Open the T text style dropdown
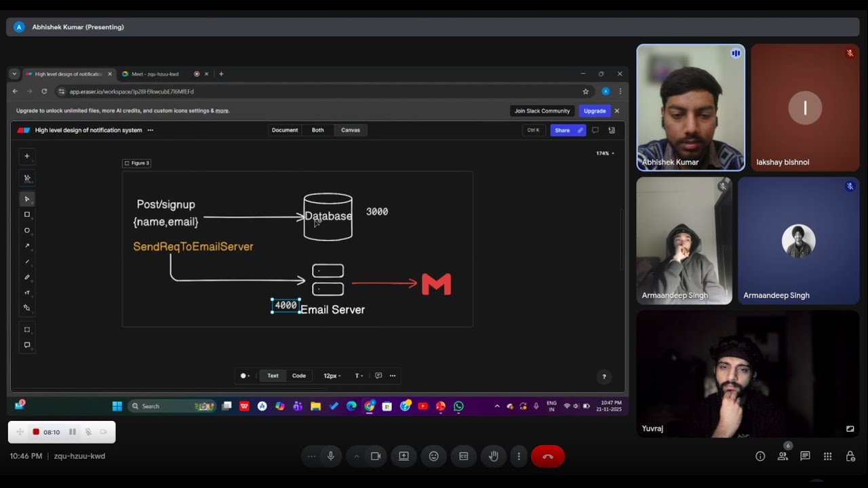The width and height of the screenshot is (868, 488). point(359,375)
